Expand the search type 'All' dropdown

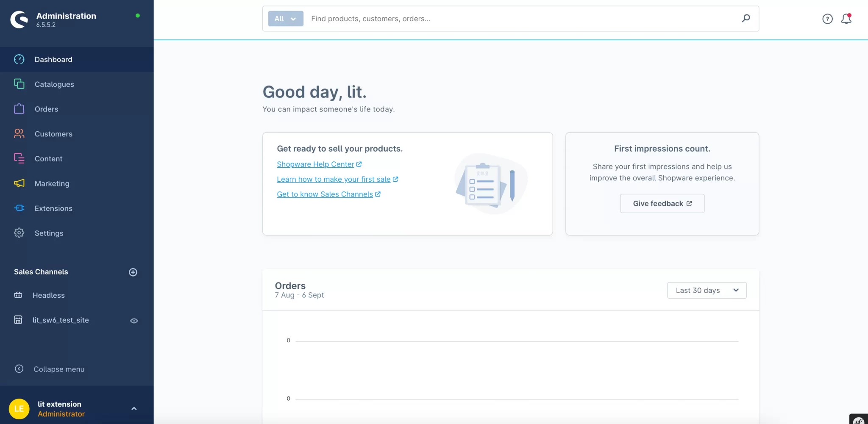[285, 19]
